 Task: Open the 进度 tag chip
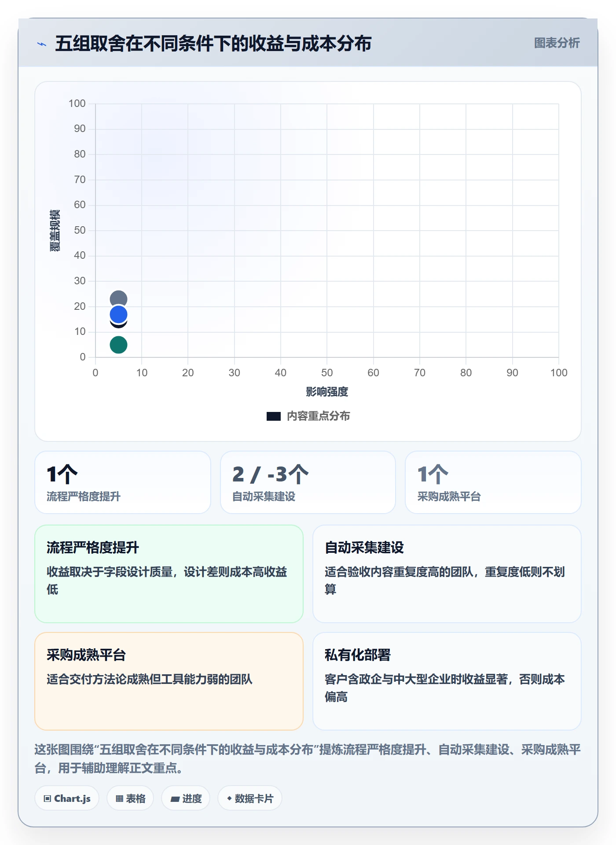pos(186,798)
